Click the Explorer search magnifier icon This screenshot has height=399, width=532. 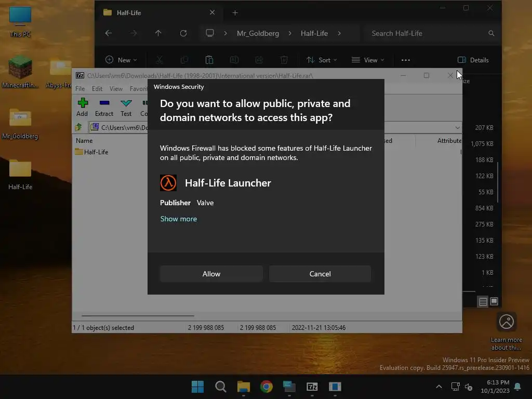click(491, 33)
